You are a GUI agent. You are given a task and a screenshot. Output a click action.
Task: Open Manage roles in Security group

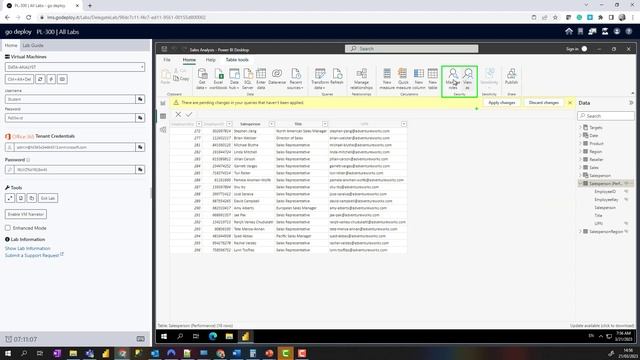453,78
